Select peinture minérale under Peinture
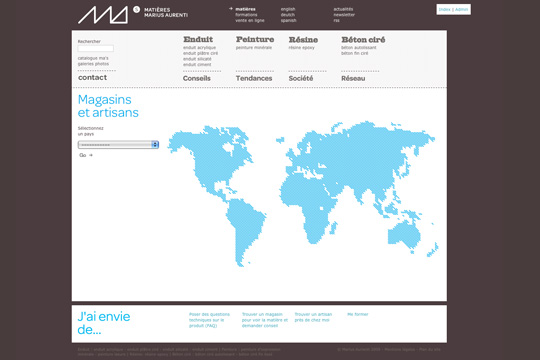 [x=254, y=48]
